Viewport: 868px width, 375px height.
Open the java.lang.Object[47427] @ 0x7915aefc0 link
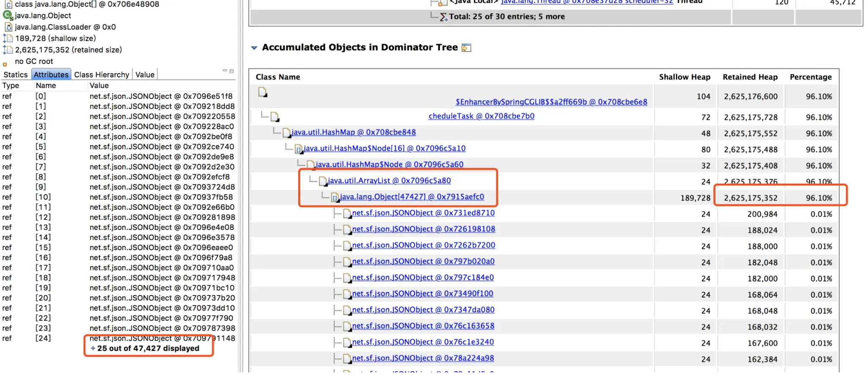click(412, 196)
